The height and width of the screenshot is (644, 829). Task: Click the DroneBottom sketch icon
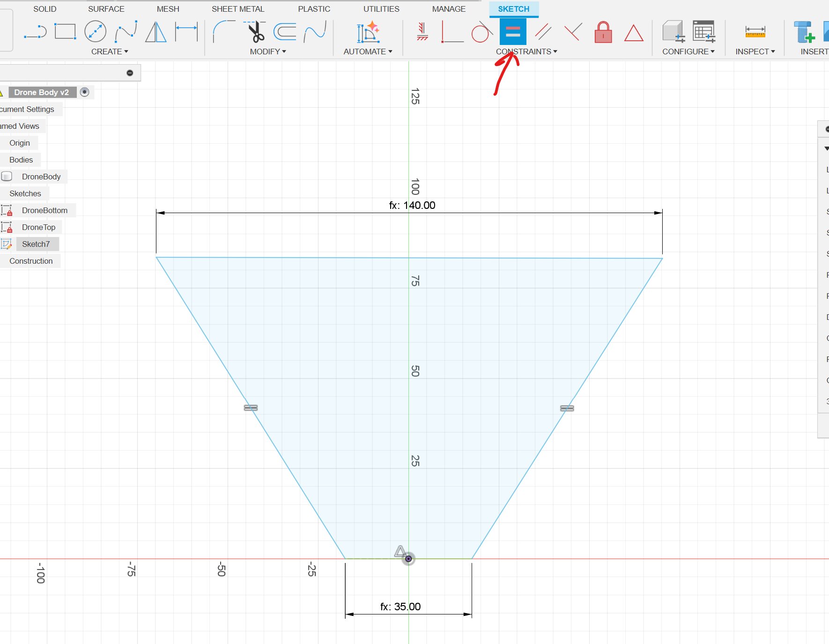click(7, 210)
